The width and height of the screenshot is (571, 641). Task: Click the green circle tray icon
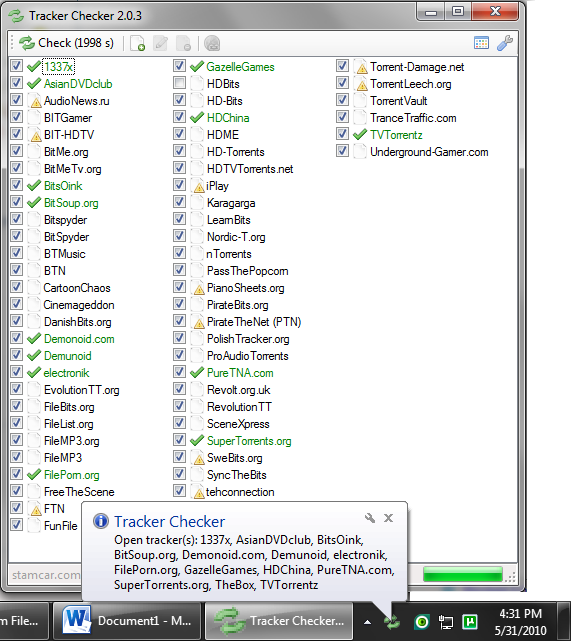tap(422, 622)
